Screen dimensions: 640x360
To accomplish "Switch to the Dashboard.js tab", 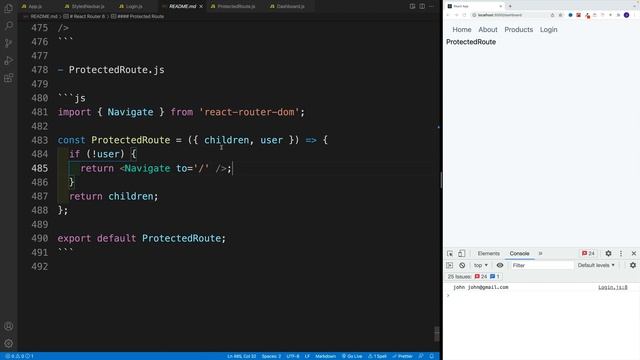I will click(287, 7).
